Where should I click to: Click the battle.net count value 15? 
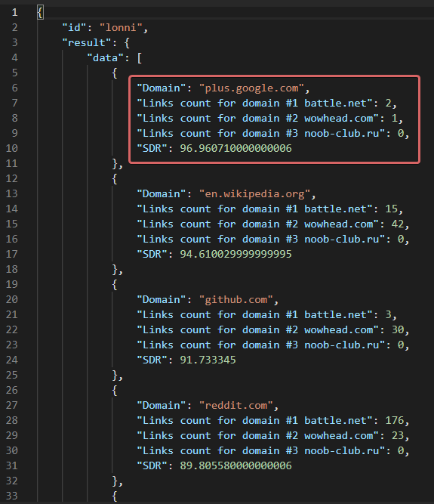391,209
